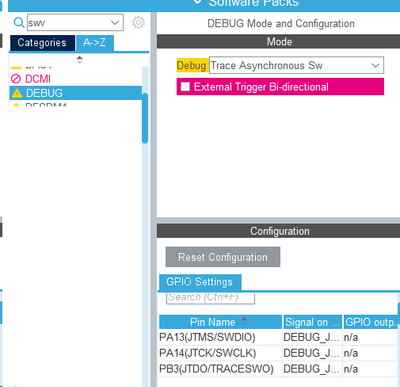Select DEBUG in the peripheral list

[76, 93]
